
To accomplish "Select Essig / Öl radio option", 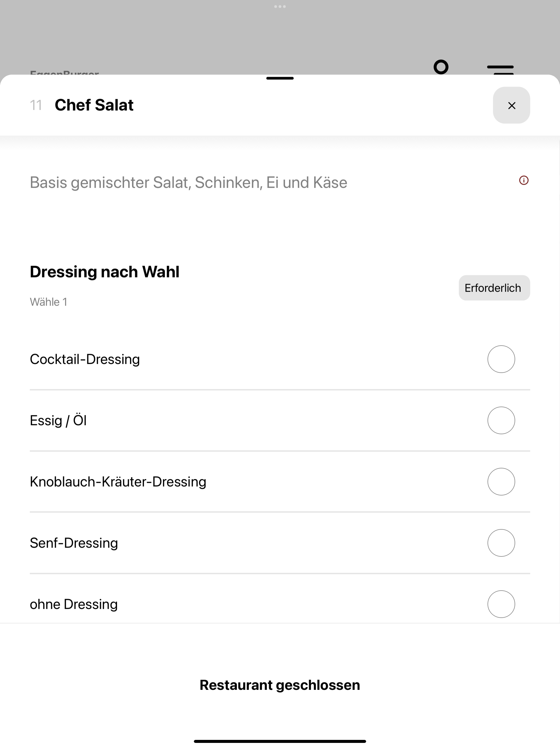I will (x=501, y=421).
